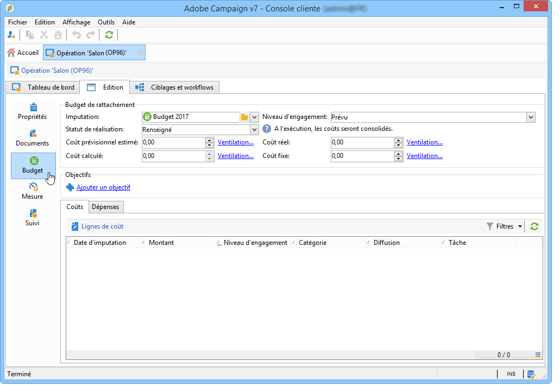This screenshot has height=392, width=560.
Task: Select the Budget sidebar section
Action: point(33,166)
